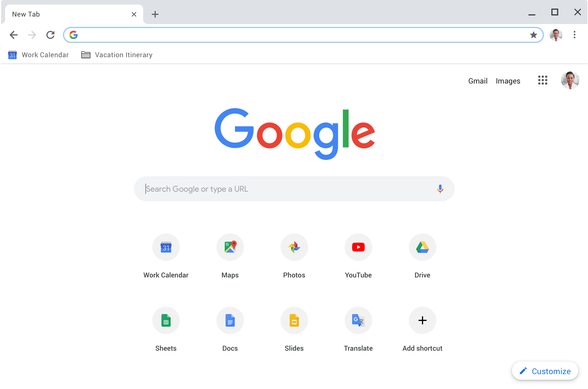588x389 pixels.
Task: Open Google Slides shortcut
Action: (x=294, y=320)
